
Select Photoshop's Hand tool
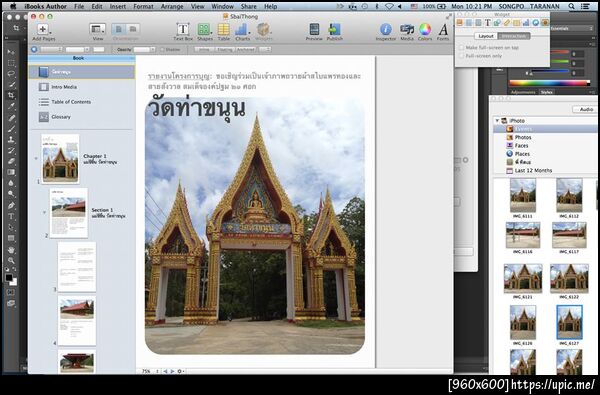click(11, 250)
